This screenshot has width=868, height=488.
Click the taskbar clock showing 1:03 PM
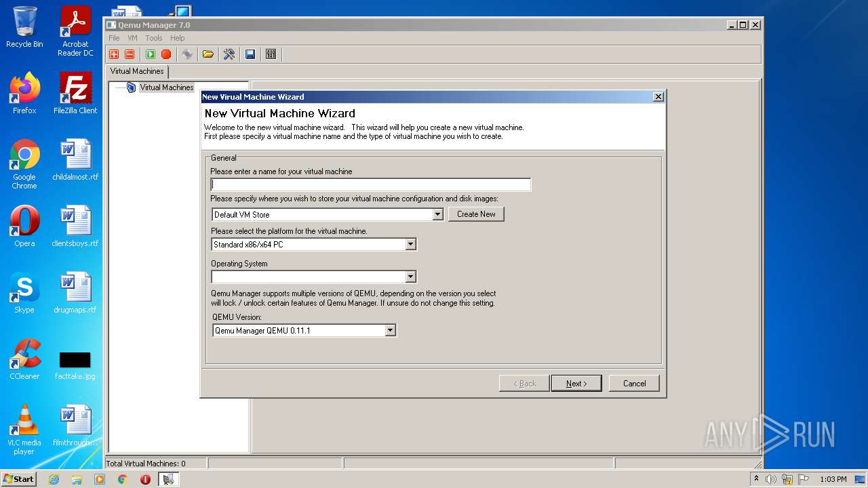[x=833, y=479]
